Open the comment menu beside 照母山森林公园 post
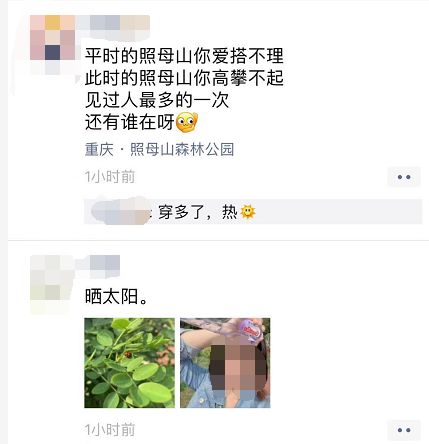Image resolution: width=429 pixels, height=444 pixels. [x=404, y=177]
